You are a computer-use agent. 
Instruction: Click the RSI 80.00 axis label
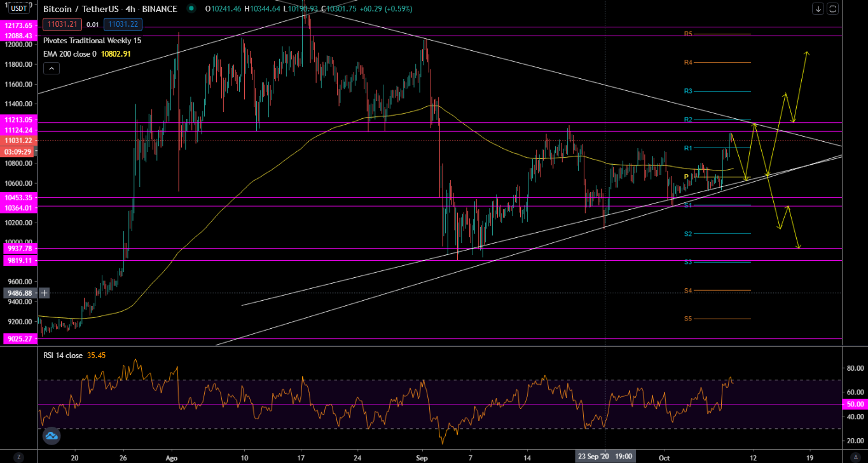point(855,368)
